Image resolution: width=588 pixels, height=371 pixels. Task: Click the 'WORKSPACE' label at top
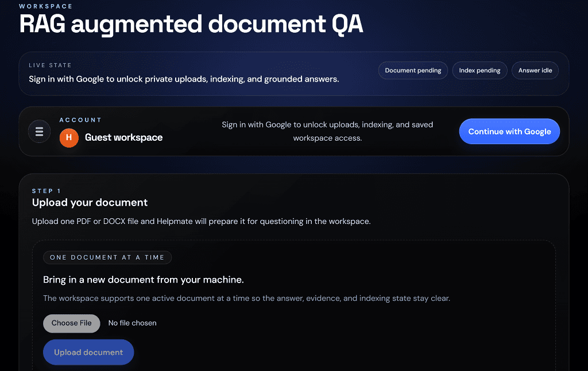click(x=46, y=6)
